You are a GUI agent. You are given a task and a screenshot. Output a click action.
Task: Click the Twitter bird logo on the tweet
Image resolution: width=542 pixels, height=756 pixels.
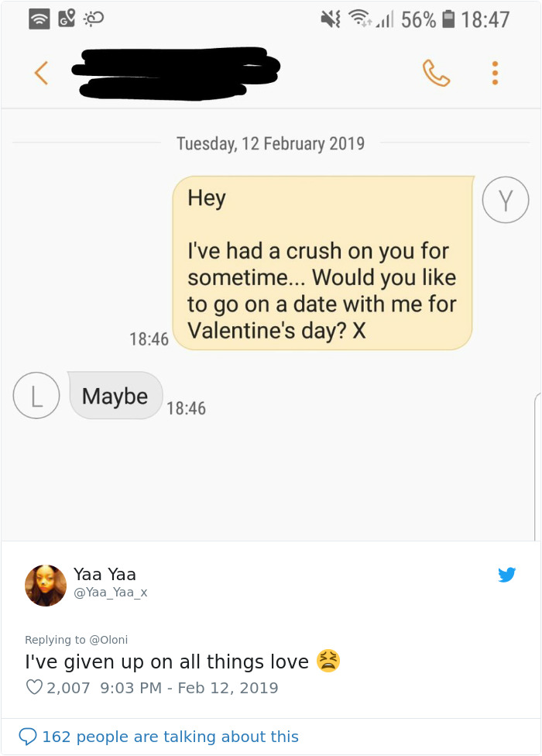(508, 575)
